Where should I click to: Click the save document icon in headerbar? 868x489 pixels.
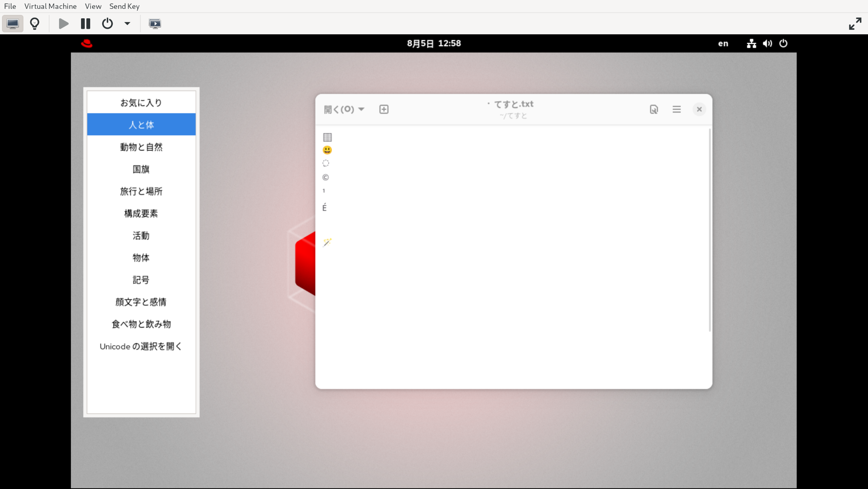[654, 109]
